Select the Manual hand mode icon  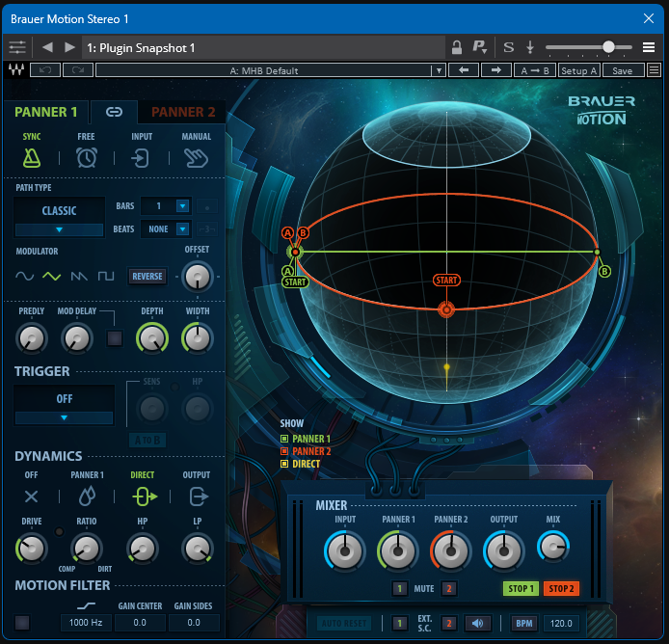coord(196,158)
